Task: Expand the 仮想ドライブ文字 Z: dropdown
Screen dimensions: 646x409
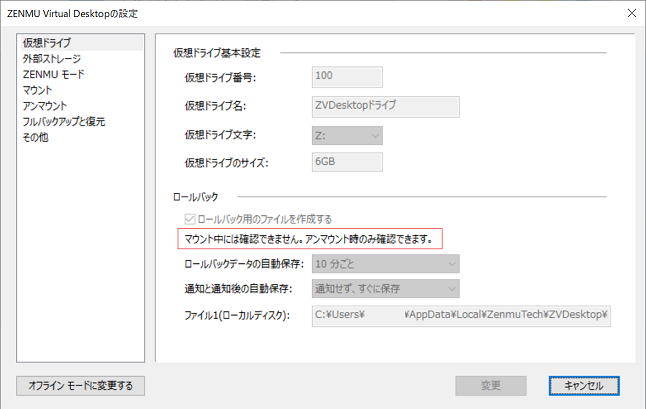Action: (346, 133)
